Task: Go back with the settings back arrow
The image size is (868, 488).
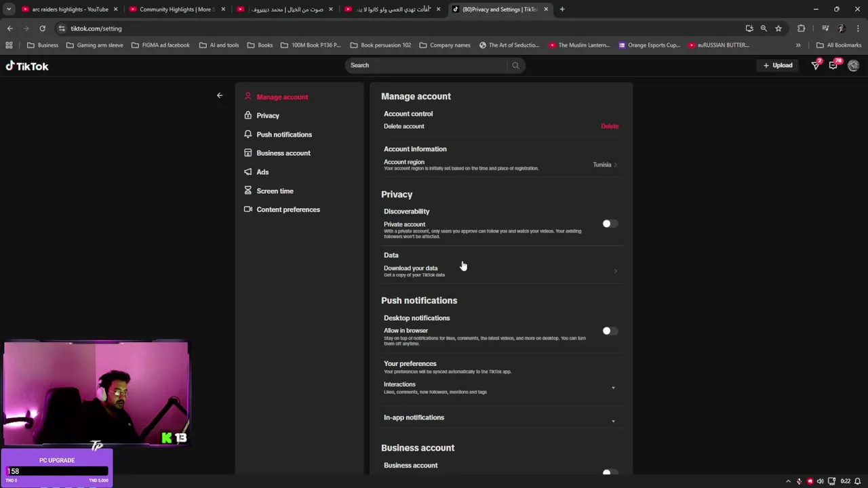Action: (219, 96)
